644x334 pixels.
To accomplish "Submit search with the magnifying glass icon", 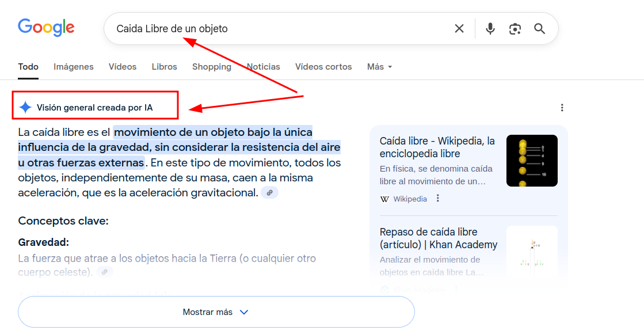I will 539,28.
